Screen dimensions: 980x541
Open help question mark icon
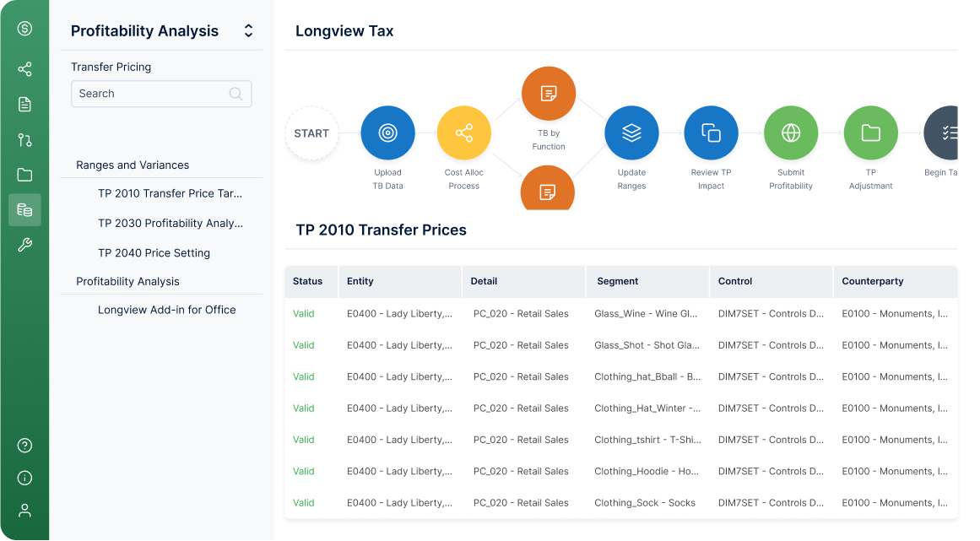[24, 446]
